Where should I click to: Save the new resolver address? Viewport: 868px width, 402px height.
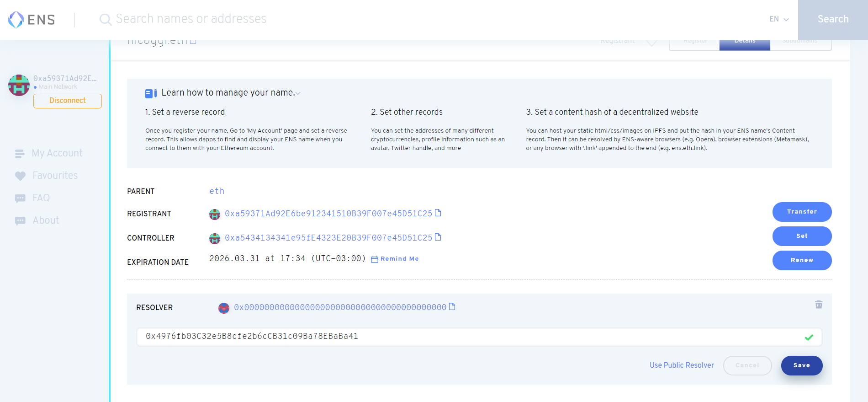pyautogui.click(x=801, y=365)
